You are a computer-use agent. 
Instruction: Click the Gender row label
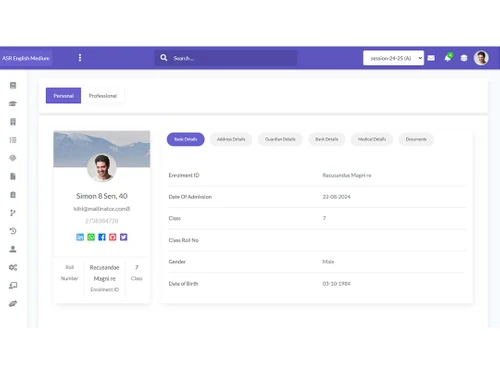(x=177, y=262)
